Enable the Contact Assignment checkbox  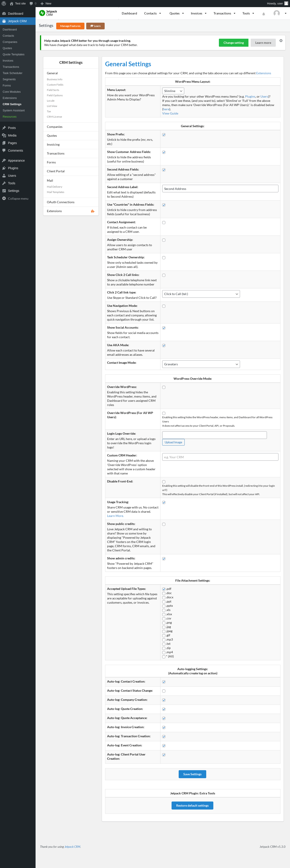[x=164, y=223]
